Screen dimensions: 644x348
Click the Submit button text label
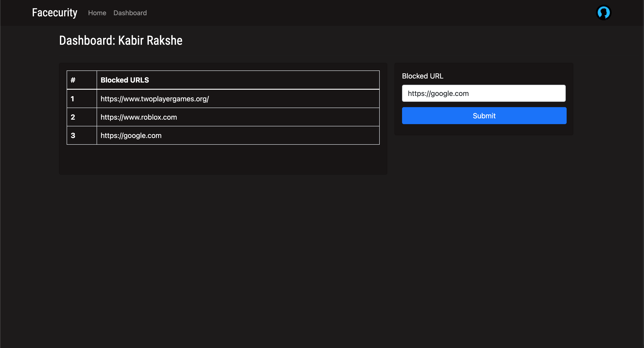(484, 116)
